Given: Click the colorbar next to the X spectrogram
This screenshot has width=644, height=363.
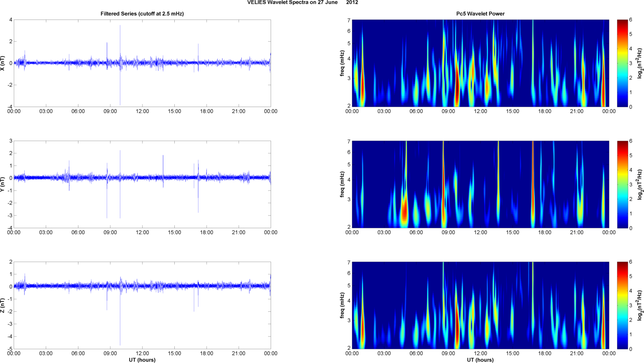Looking at the screenshot, I should point(622,63).
